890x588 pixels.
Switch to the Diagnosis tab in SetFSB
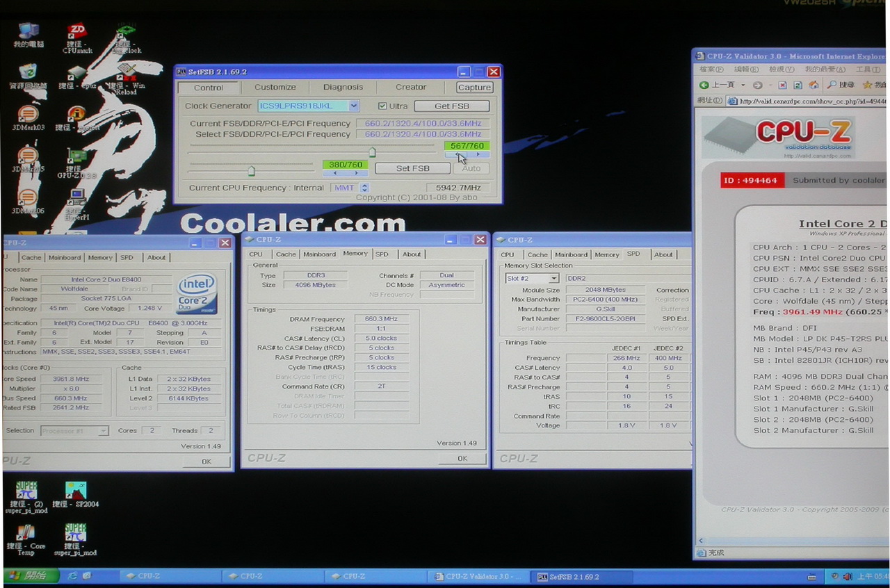tap(343, 87)
